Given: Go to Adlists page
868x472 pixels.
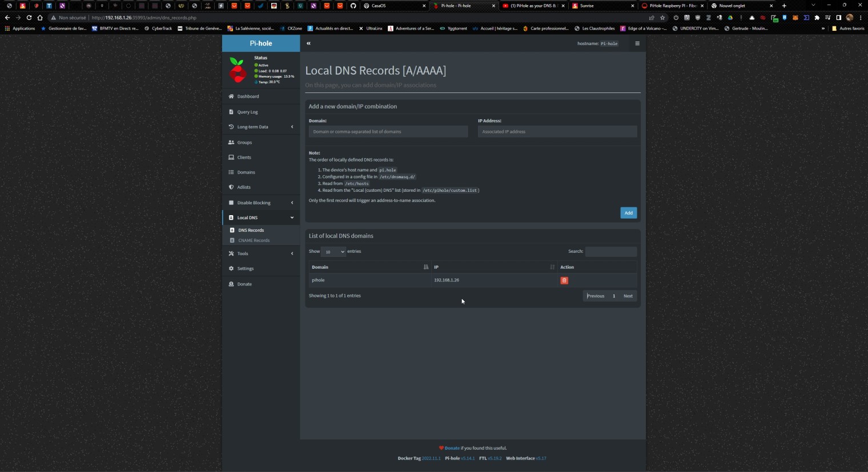Looking at the screenshot, I should click(244, 187).
